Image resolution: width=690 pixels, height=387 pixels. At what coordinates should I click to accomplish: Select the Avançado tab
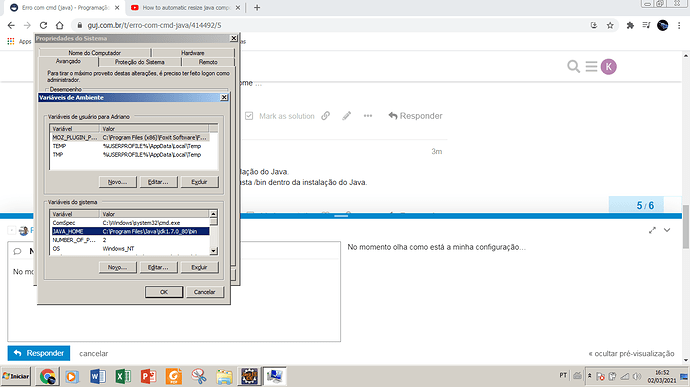click(x=68, y=61)
